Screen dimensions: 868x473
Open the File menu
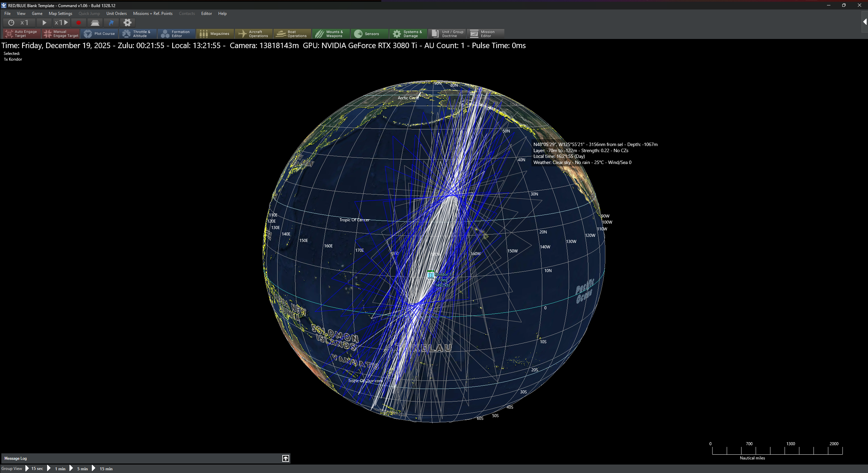7,14
